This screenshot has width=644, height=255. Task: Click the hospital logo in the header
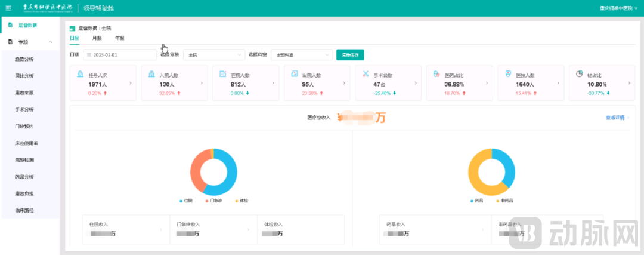tap(48, 8)
